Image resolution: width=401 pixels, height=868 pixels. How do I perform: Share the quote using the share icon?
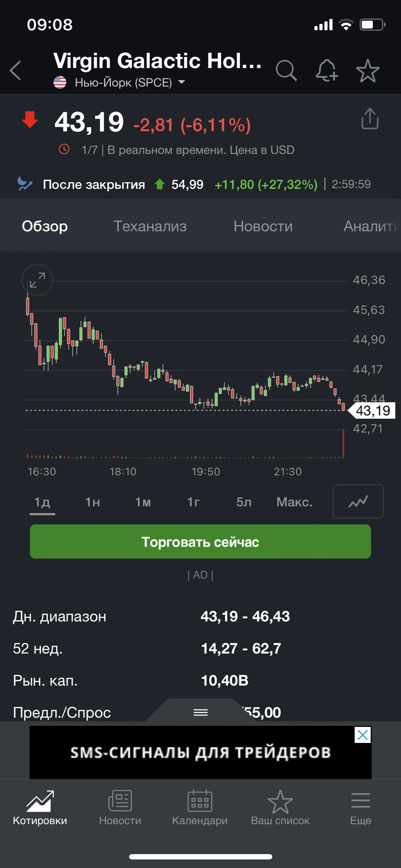click(370, 118)
